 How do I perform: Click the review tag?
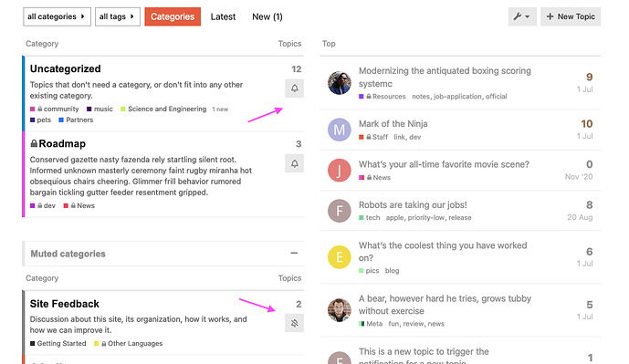414,324
